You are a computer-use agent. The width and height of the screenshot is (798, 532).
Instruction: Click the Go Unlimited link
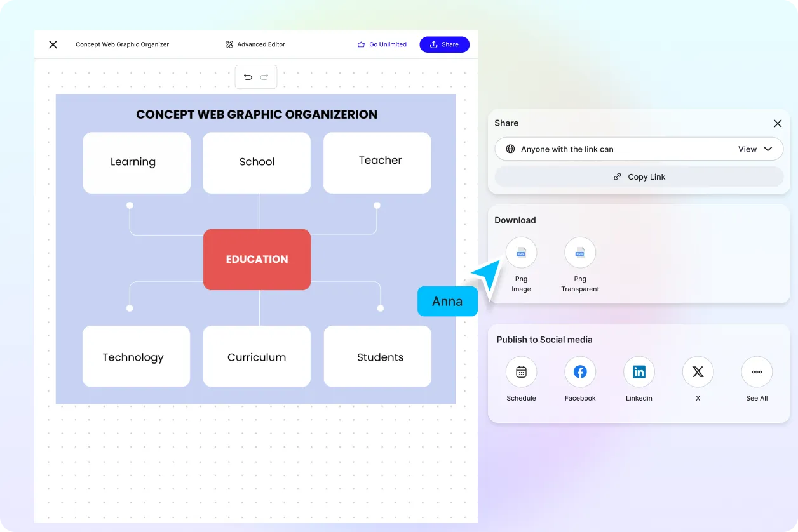pyautogui.click(x=382, y=44)
